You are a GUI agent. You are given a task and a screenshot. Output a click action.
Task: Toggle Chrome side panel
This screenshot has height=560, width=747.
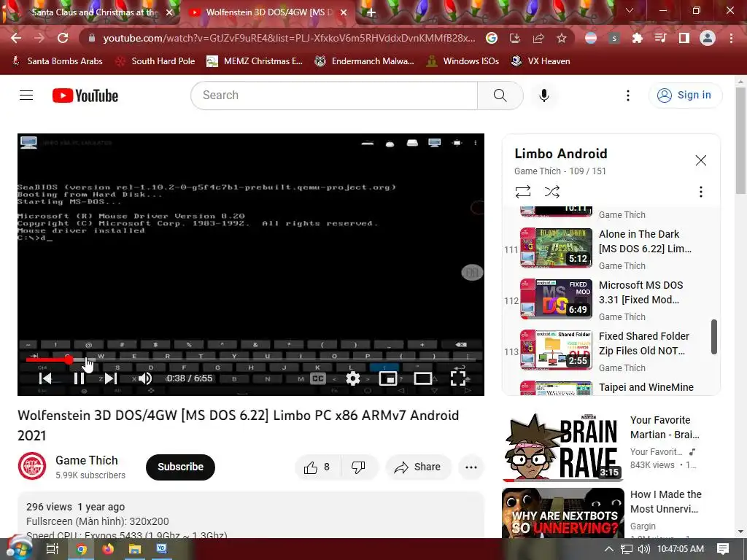[684, 38]
